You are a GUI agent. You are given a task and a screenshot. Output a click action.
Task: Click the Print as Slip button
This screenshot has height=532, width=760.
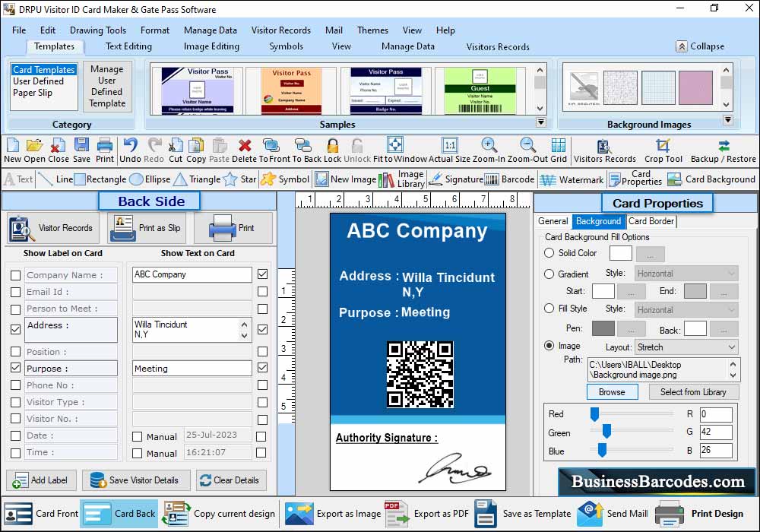coord(148,228)
